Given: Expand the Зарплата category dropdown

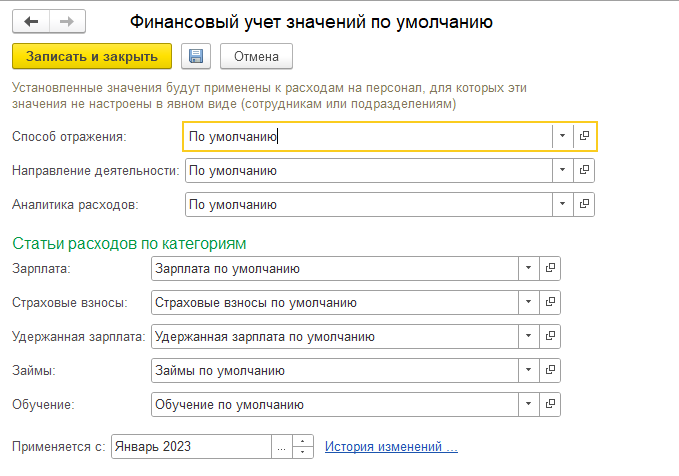Looking at the screenshot, I should [529, 268].
